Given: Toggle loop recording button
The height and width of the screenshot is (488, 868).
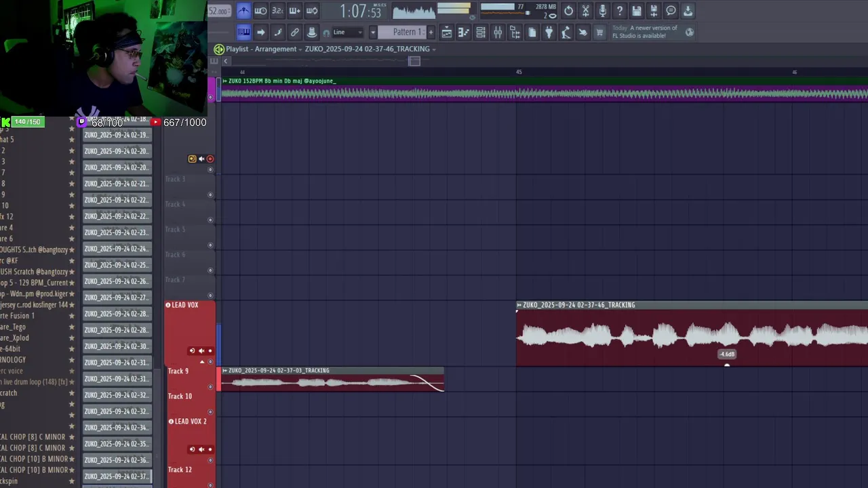Looking at the screenshot, I should (x=312, y=11).
